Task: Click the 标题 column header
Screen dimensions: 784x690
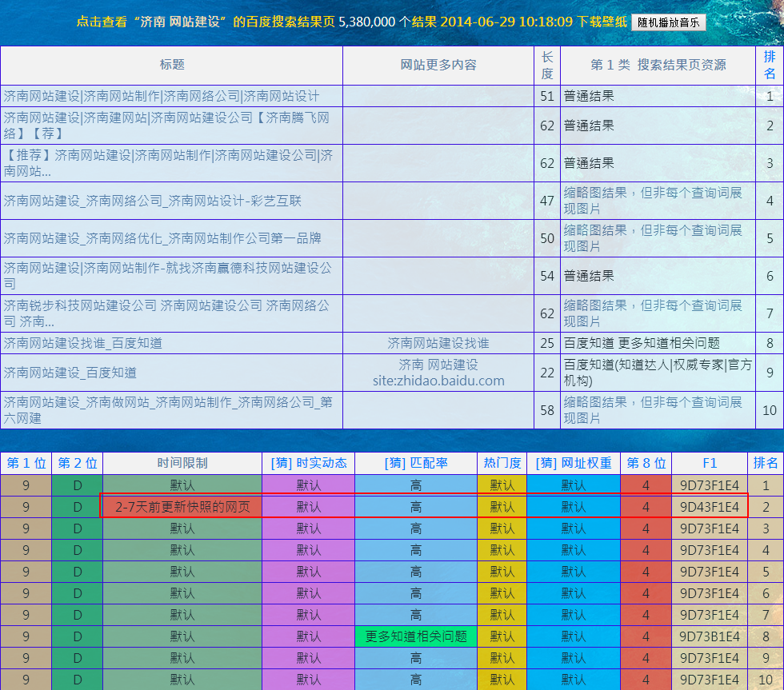Action: pyautogui.click(x=172, y=65)
